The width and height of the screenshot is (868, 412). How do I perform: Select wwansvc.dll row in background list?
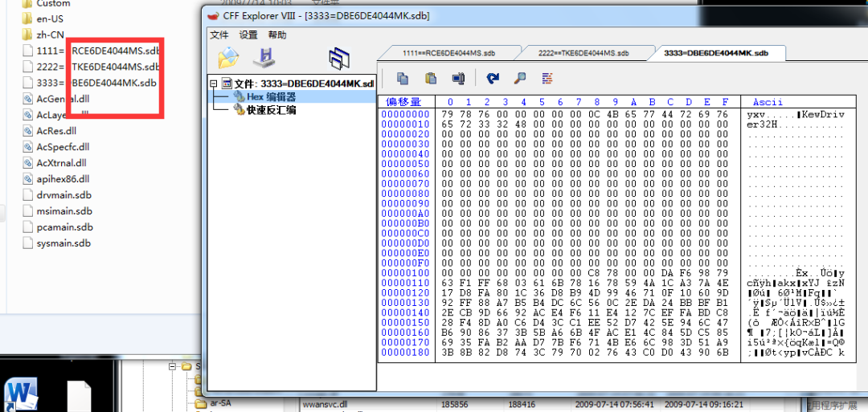[x=325, y=404]
